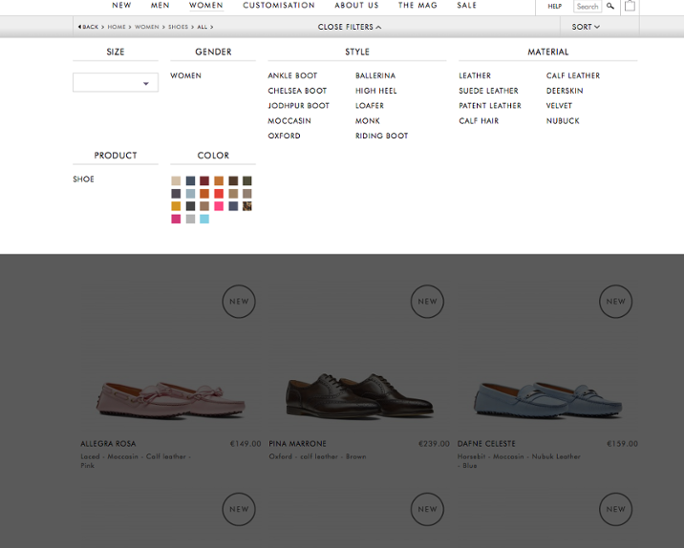This screenshot has width=684, height=548.
Task: Select the SUEDE LEATHER material filter
Action: click(x=489, y=91)
